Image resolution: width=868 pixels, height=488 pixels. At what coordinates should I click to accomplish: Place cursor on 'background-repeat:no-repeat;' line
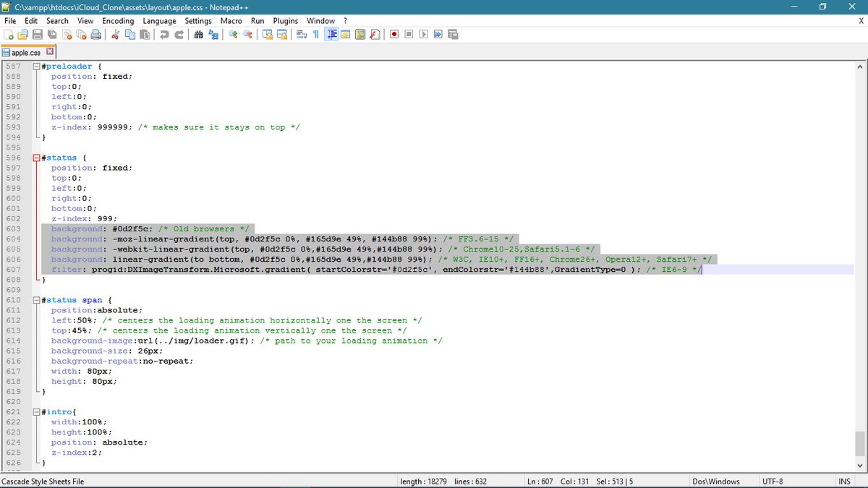(122, 361)
